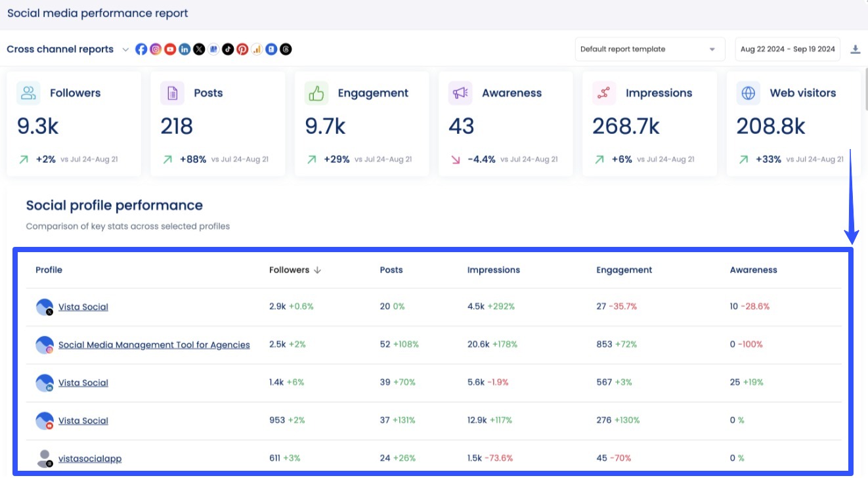Open the vistasocialapp profile link
Screen dimensions: 868x478
coord(90,458)
